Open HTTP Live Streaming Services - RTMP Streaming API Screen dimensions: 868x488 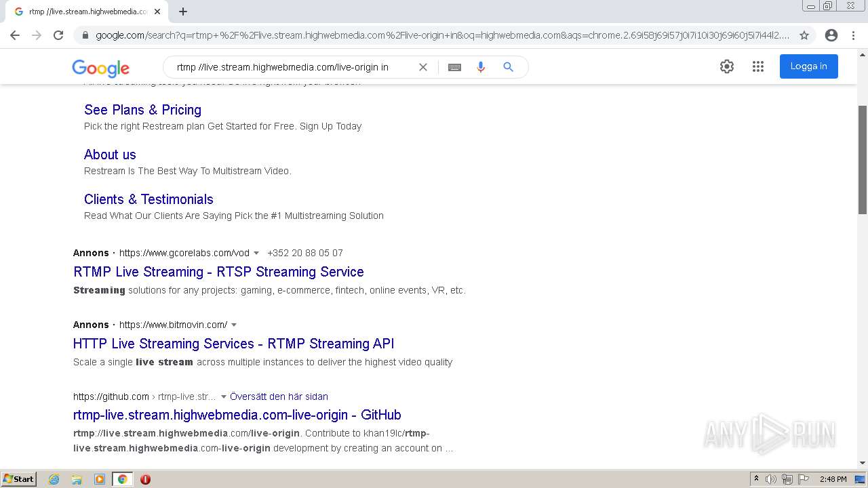pos(233,344)
